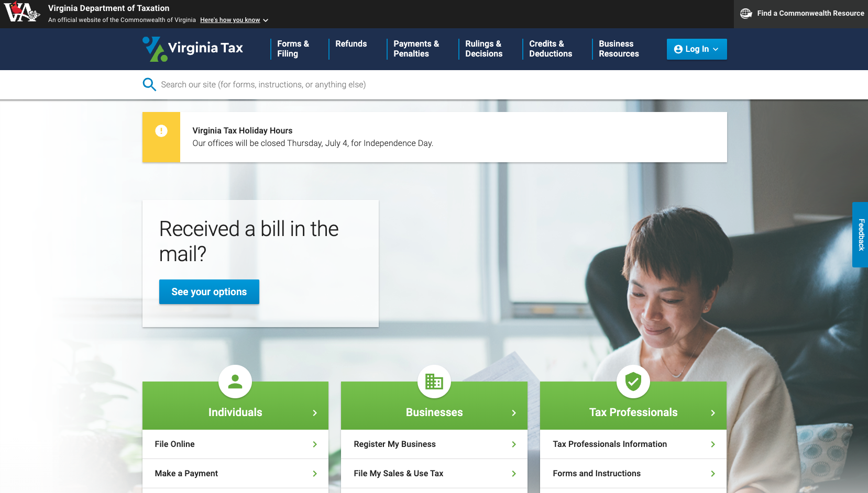Open the Rulings & Decisions menu
This screenshot has width=868, height=493.
(484, 49)
